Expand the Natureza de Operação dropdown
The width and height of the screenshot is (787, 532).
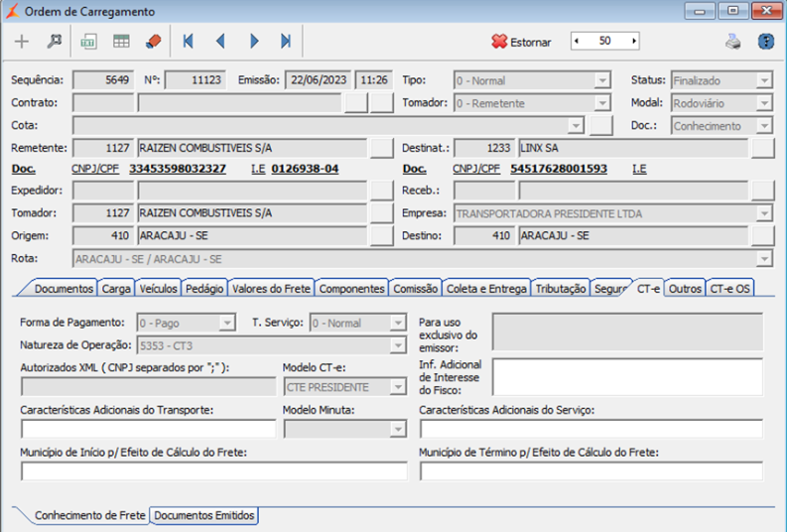(398, 345)
